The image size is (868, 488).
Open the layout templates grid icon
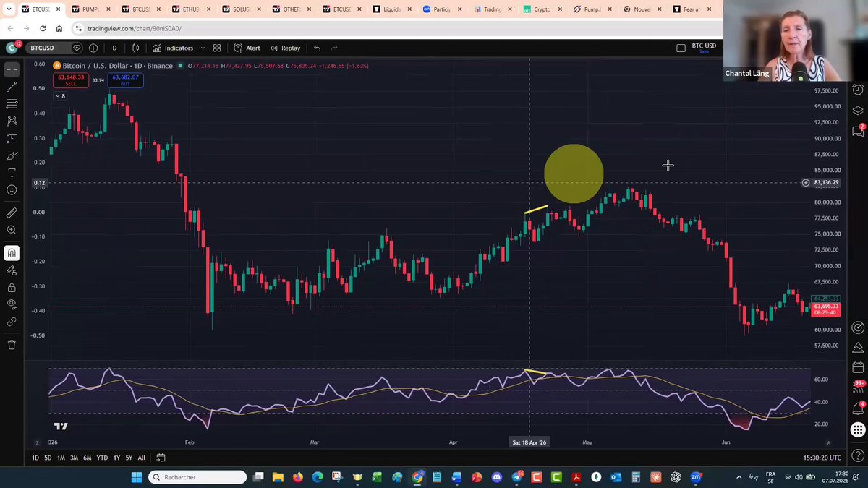[216, 48]
